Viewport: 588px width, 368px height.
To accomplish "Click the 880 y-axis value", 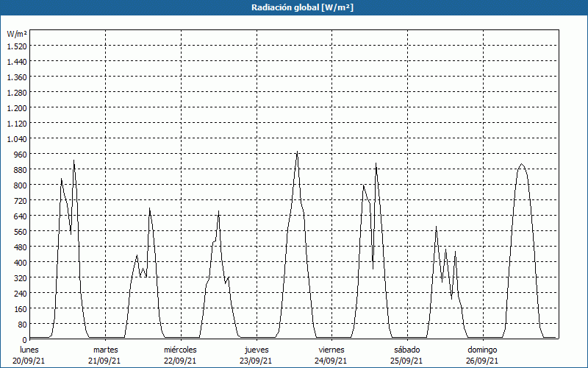I will point(21,170).
